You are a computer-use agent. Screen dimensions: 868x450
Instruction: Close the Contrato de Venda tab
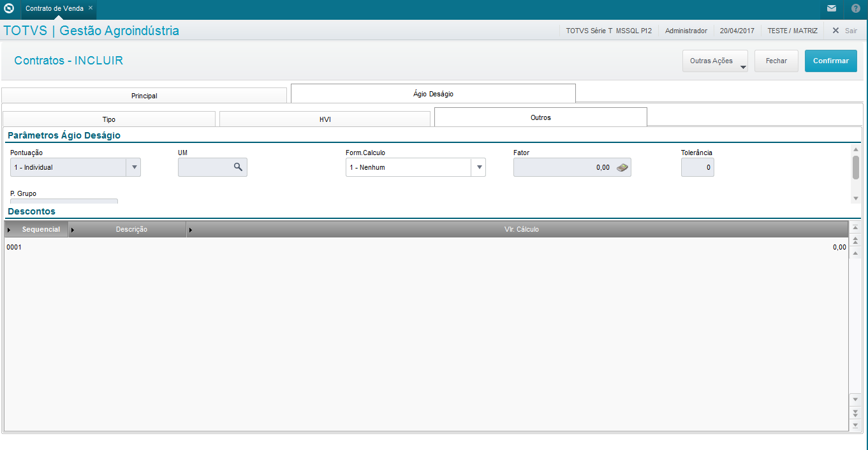click(x=91, y=8)
